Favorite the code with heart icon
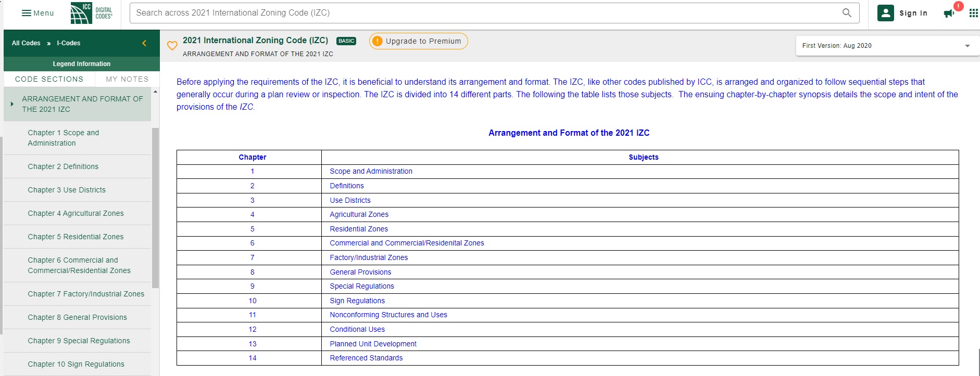This screenshot has height=376, width=980. pyautogui.click(x=172, y=46)
